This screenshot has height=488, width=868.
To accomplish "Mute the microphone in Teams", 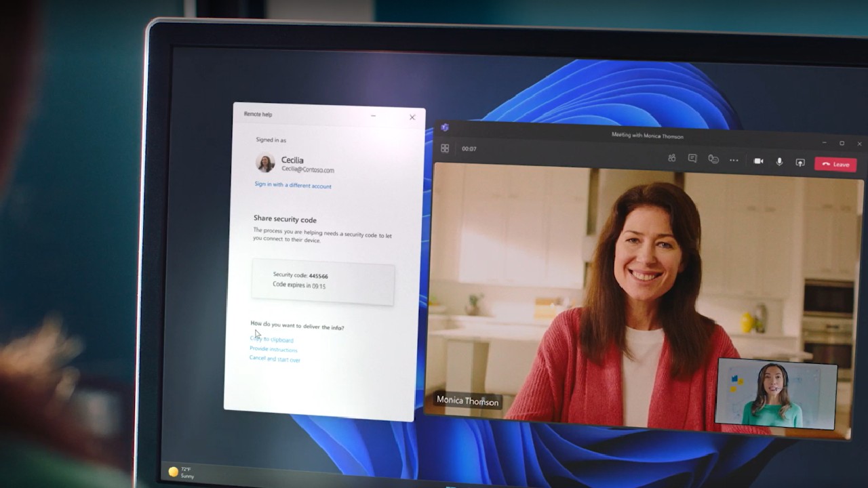I will 779,162.
